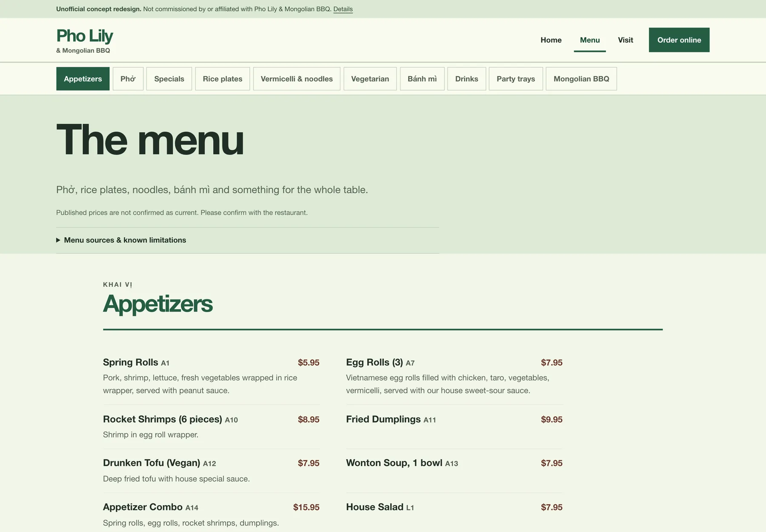Go to Pho Lily logo home
766x532 pixels.
[x=85, y=40]
